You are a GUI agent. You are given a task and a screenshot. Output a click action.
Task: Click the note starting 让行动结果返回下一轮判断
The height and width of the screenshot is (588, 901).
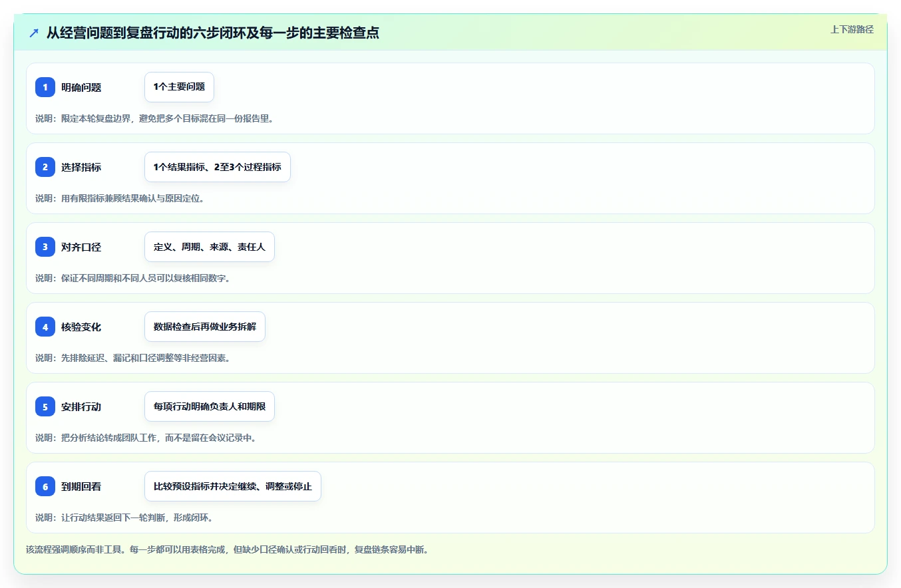coord(124,517)
